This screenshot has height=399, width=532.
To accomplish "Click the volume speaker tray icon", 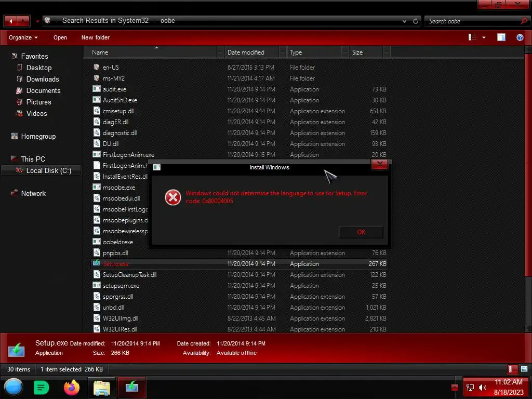I will pyautogui.click(x=482, y=388).
